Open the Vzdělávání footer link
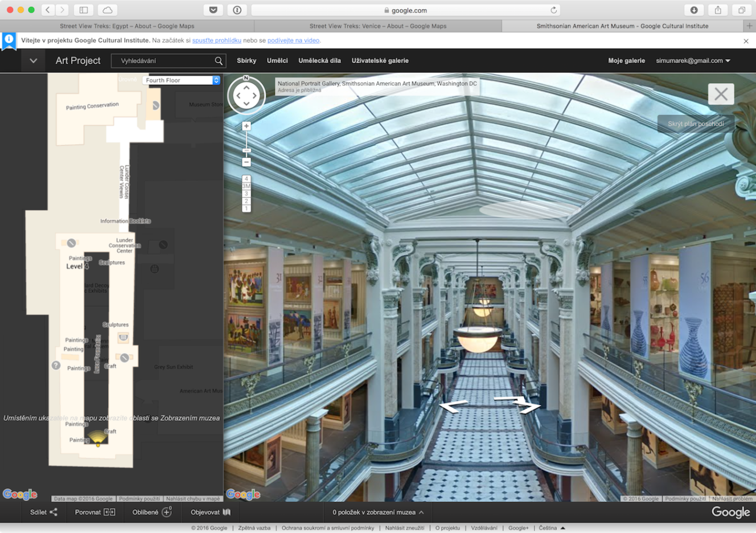Image resolution: width=756 pixels, height=533 pixels. pyautogui.click(x=484, y=528)
